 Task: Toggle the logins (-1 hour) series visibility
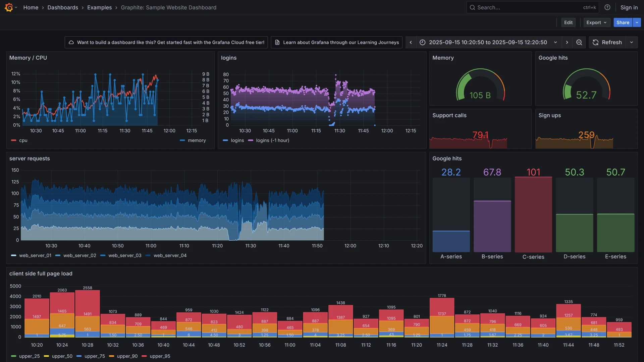(x=272, y=140)
